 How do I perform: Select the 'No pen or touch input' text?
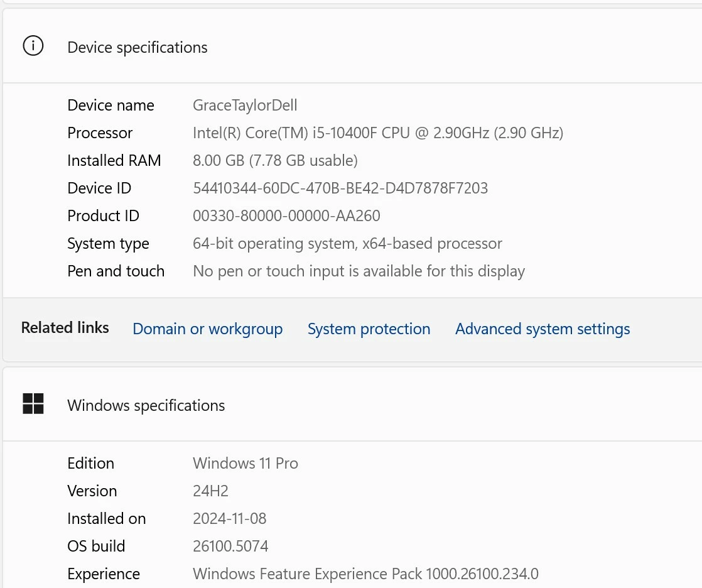[x=359, y=271]
